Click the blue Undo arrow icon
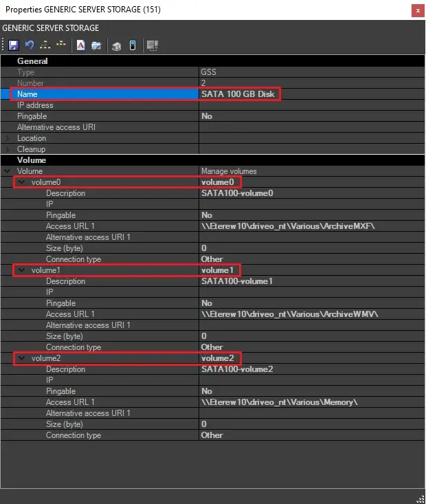 point(30,45)
